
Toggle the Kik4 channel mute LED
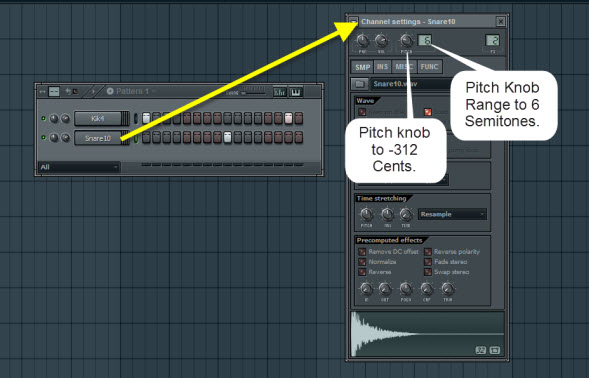[x=44, y=119]
